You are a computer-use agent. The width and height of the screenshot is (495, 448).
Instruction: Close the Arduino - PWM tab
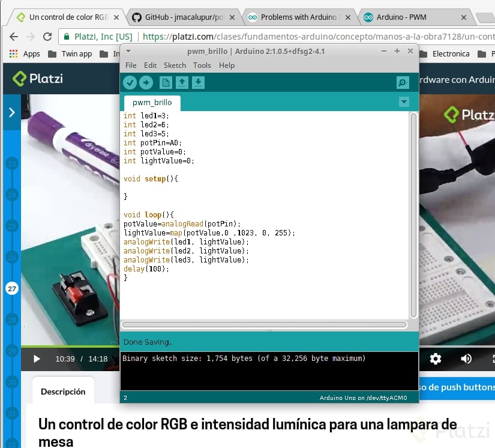[464, 17]
